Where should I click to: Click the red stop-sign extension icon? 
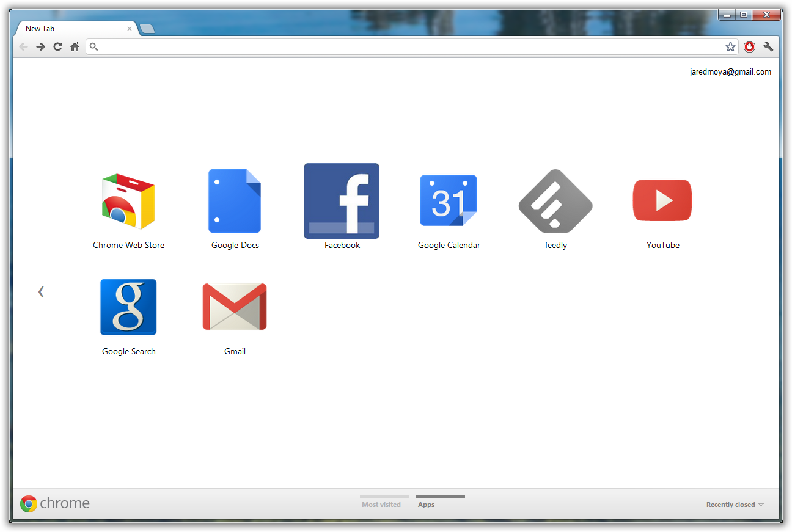pos(750,47)
